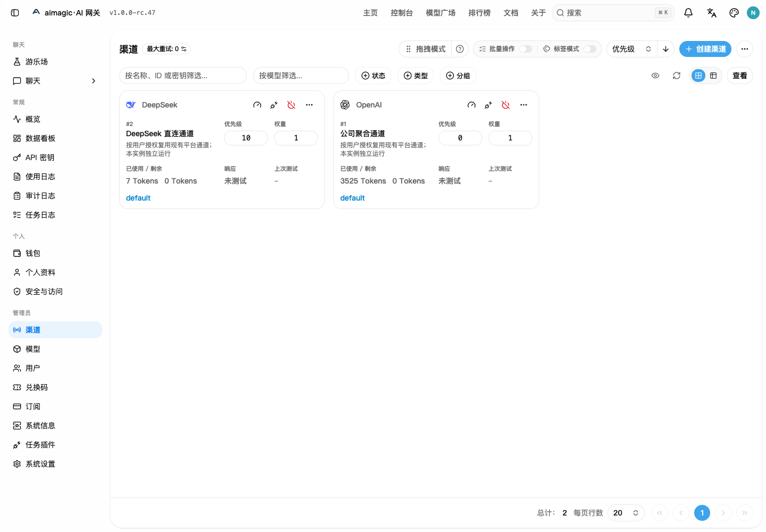Toggle sort direction arrow
This screenshot has width=766, height=532.
point(666,49)
